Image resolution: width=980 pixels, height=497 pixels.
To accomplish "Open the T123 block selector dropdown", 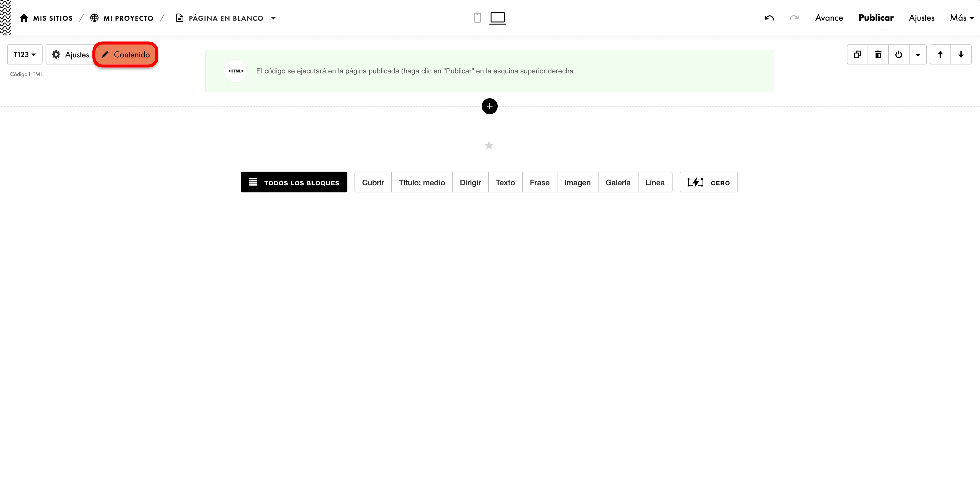I will (25, 54).
